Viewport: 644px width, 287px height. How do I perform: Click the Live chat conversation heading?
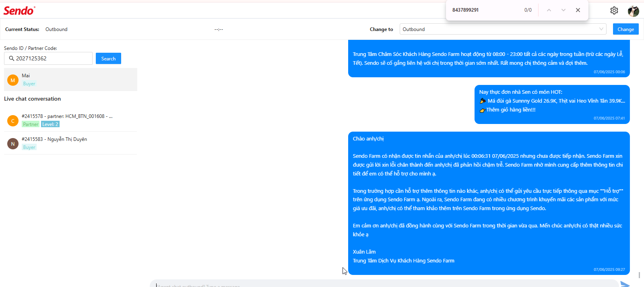32,99
